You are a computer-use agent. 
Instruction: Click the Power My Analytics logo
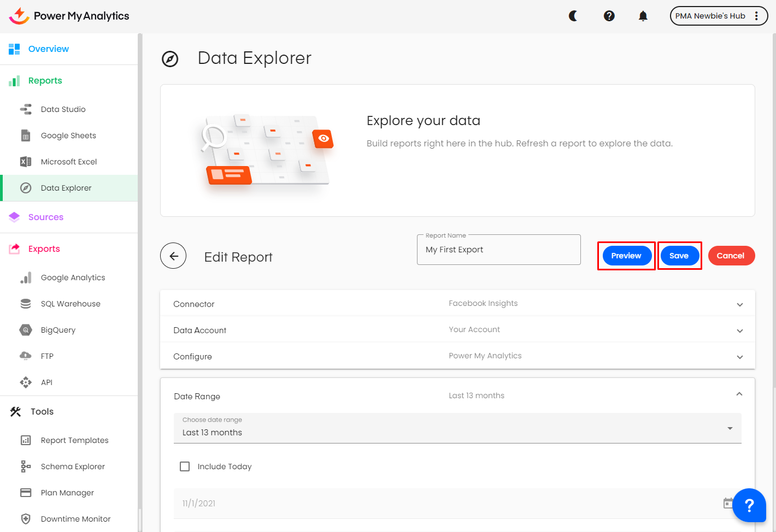pos(69,16)
